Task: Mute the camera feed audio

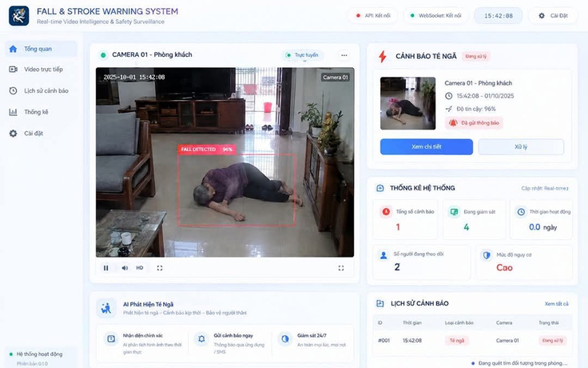Action: pyautogui.click(x=125, y=268)
